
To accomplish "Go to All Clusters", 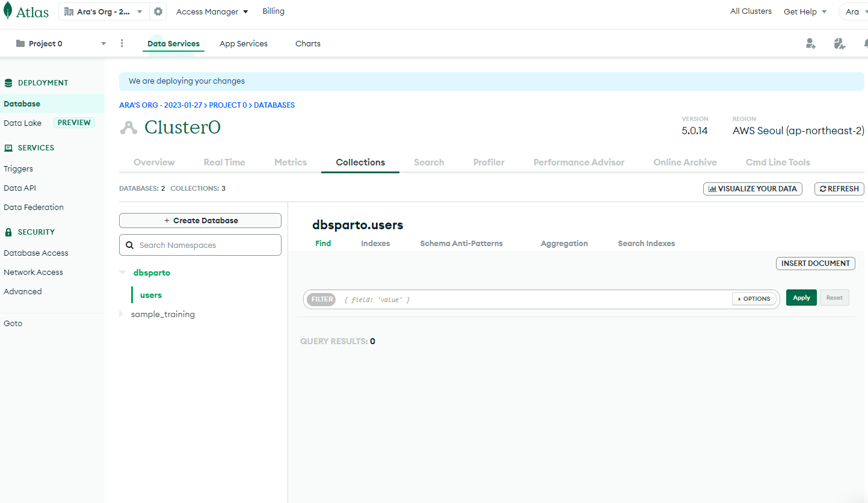I will [x=751, y=11].
